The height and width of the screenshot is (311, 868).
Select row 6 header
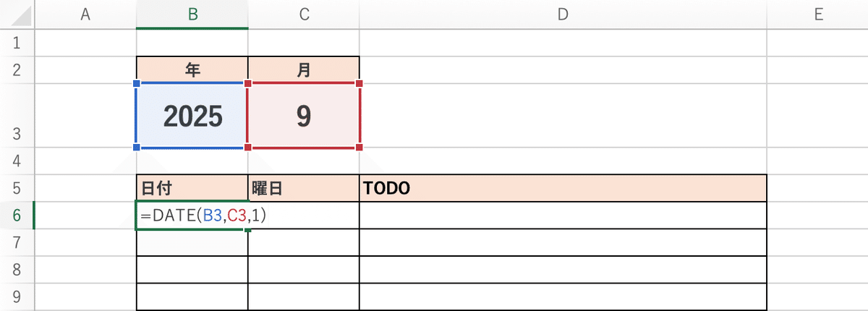click(17, 215)
